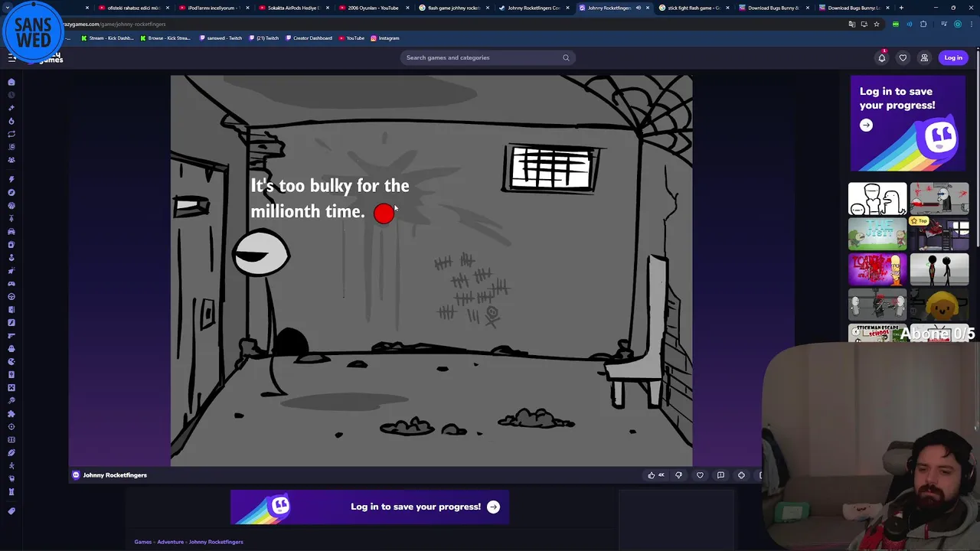Add game to favorites heart below game
This screenshot has height=551, width=980.
coord(700,475)
